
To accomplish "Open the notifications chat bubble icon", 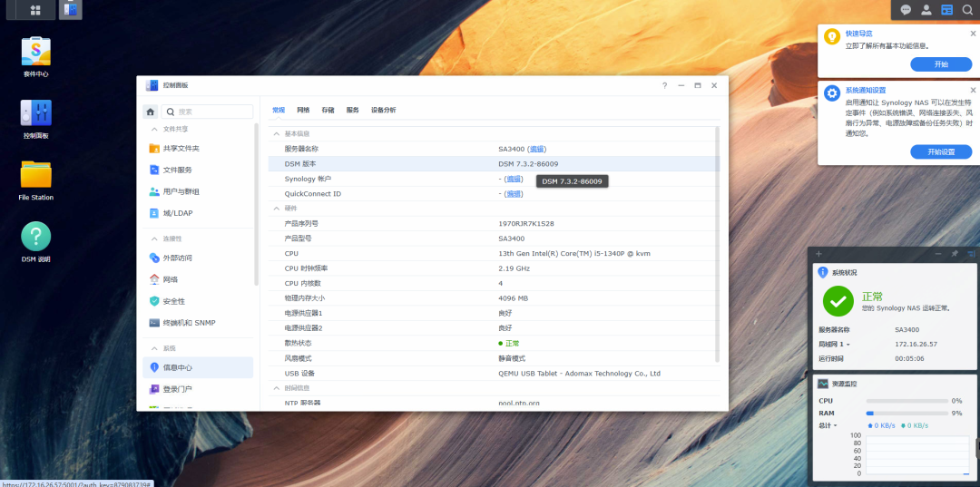I will click(x=906, y=10).
